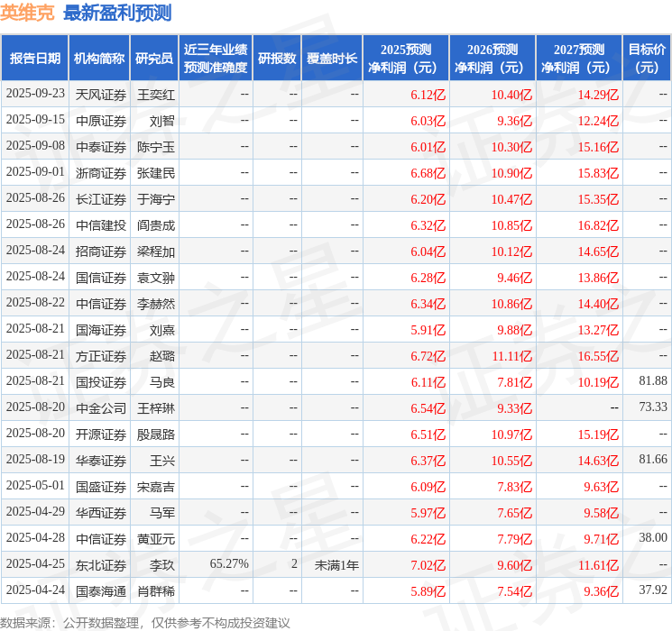Screen dimensions: 672x631
Task: Click the 覆盖时长 column header
Action: pos(332,59)
